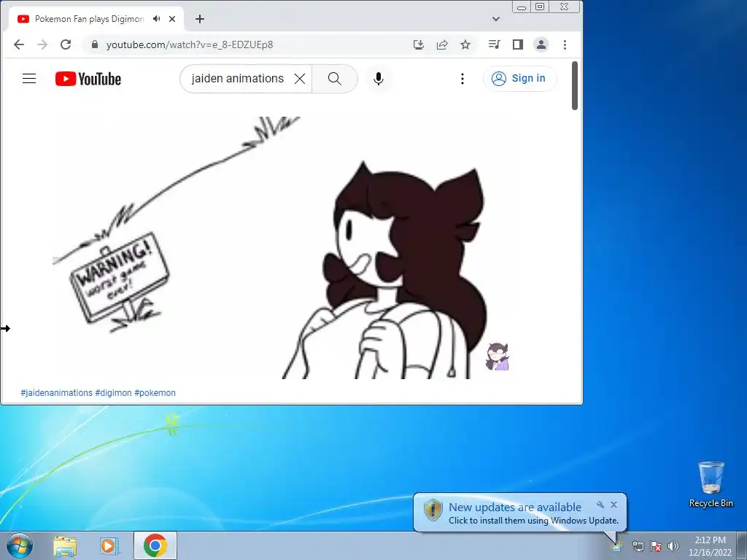This screenshot has height=560, width=747.
Task: Open the Windows Start menu
Action: pos(20,545)
